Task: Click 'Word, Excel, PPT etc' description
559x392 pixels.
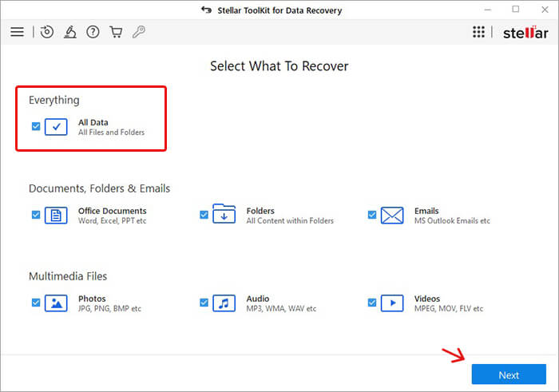Action: click(x=113, y=221)
